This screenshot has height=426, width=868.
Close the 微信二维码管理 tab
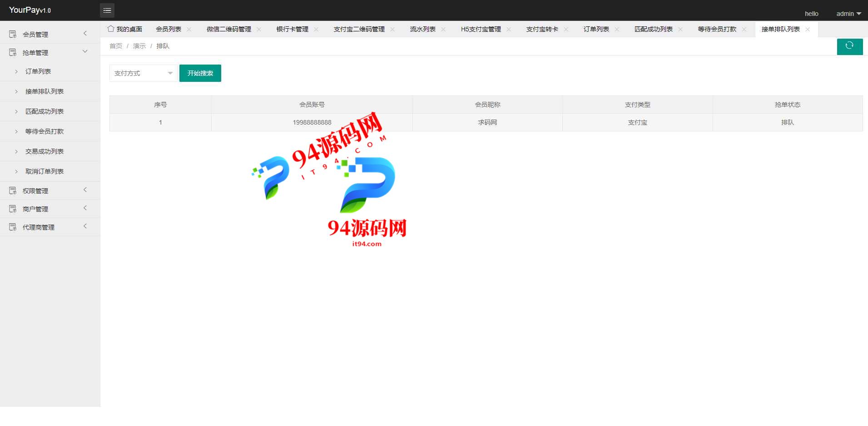pos(259,29)
